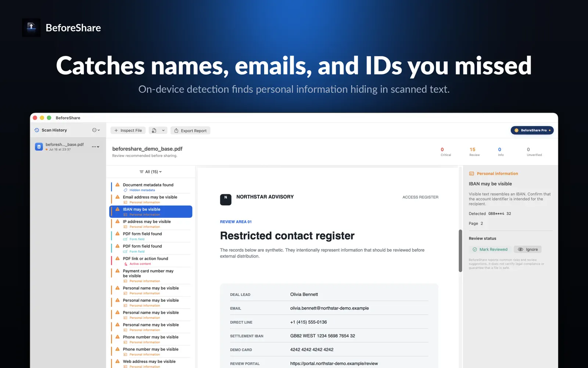Viewport: 588px width, 368px height.
Task: Click Active content icon under PDF link
Action: coord(125,264)
